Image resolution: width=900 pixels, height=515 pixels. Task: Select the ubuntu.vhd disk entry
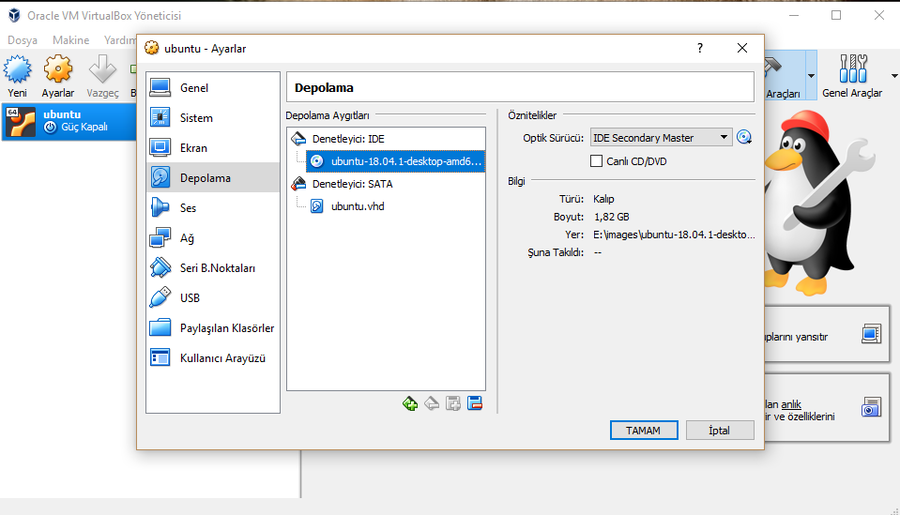tap(357, 207)
